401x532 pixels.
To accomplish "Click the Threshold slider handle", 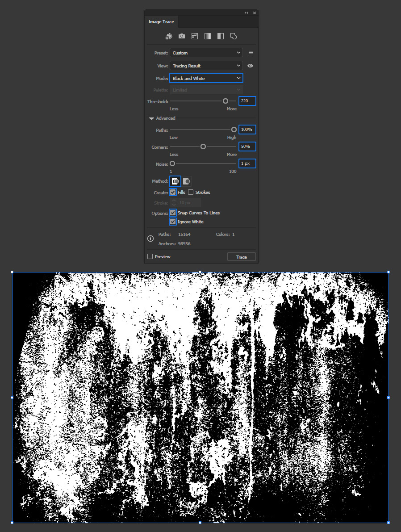I will (x=226, y=101).
